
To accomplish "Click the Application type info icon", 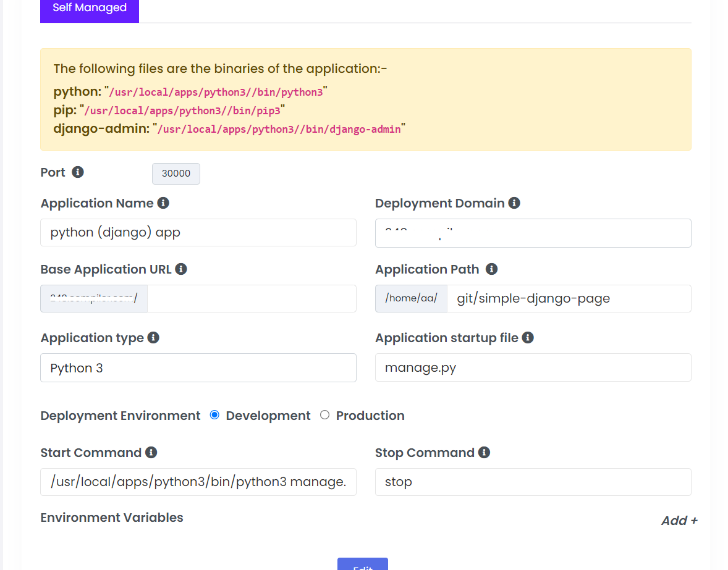I will (x=153, y=338).
